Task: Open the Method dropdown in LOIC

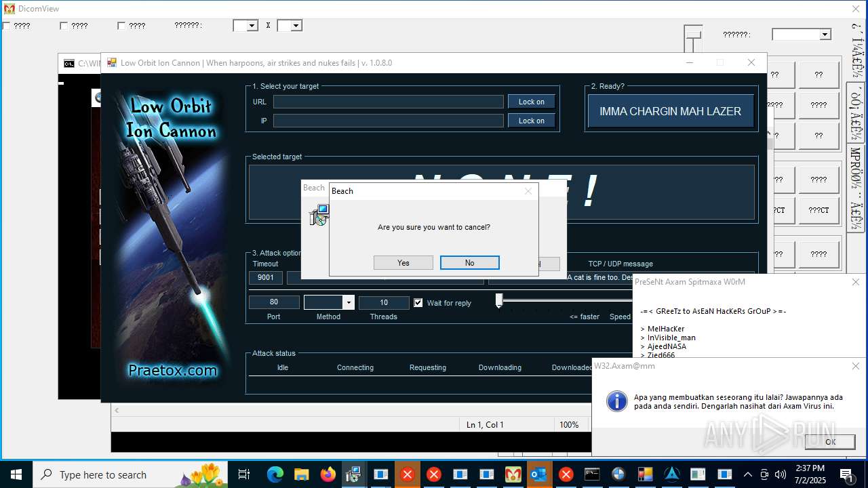Action: click(349, 302)
